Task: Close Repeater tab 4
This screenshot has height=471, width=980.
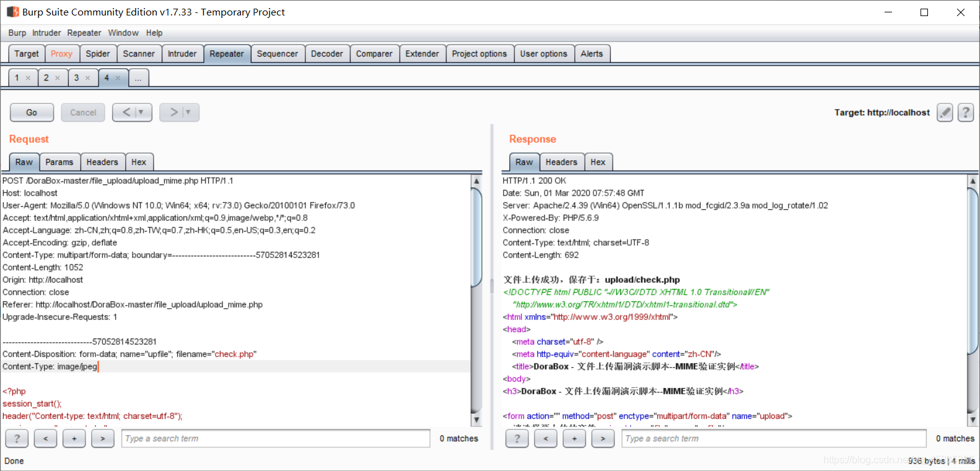Action: [118, 78]
